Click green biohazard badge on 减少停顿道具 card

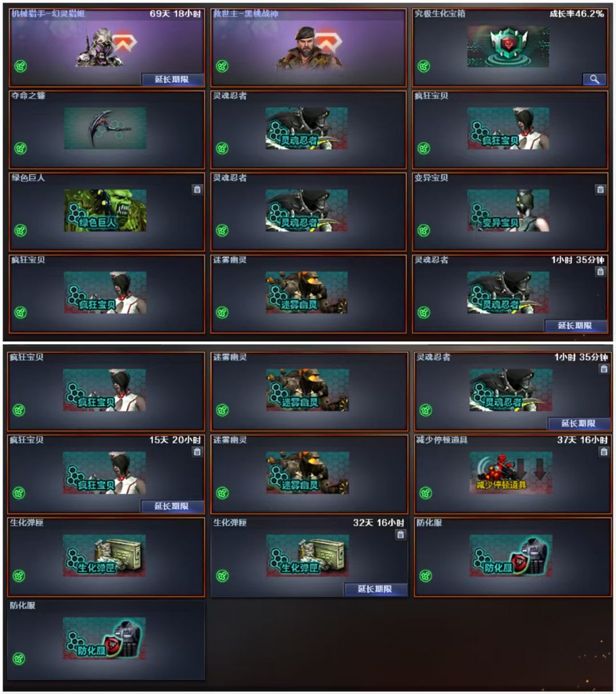pos(425,493)
